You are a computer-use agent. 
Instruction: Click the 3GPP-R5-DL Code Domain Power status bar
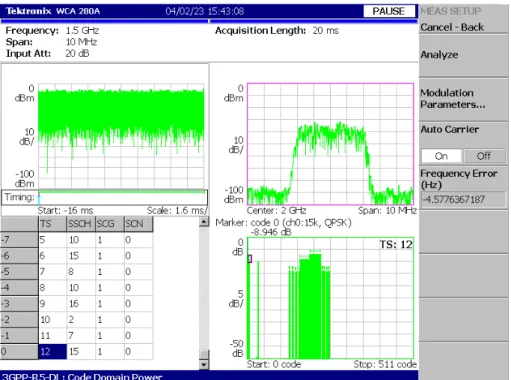point(209,375)
